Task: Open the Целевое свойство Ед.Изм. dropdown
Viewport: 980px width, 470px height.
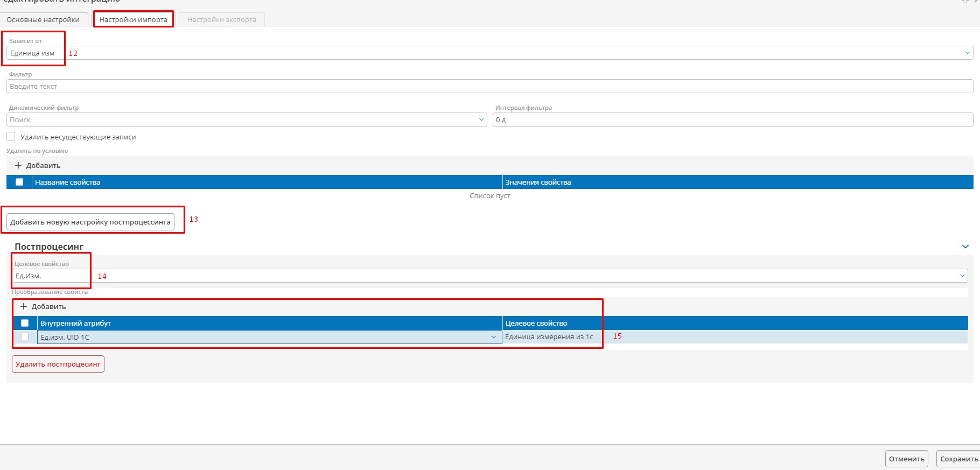Action: tap(489, 276)
